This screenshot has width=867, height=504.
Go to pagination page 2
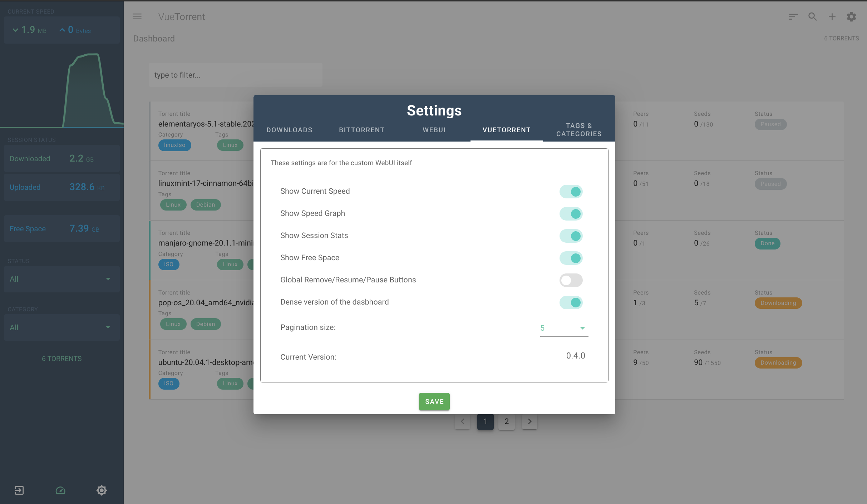[x=506, y=421]
